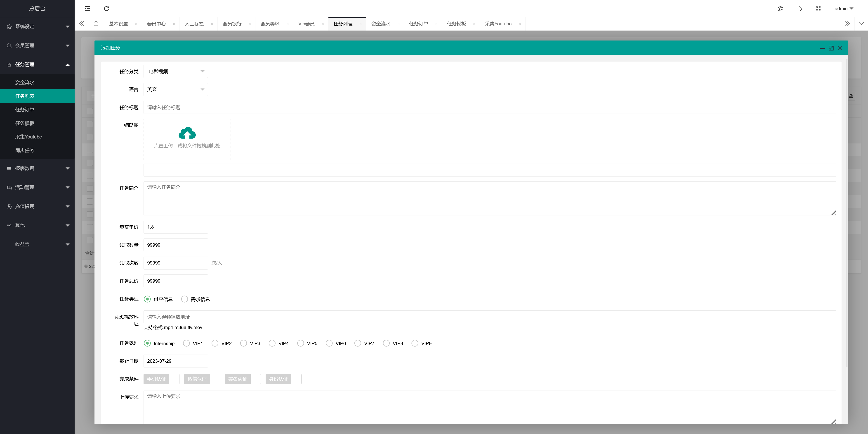Expand the admin user menu

(x=843, y=8)
